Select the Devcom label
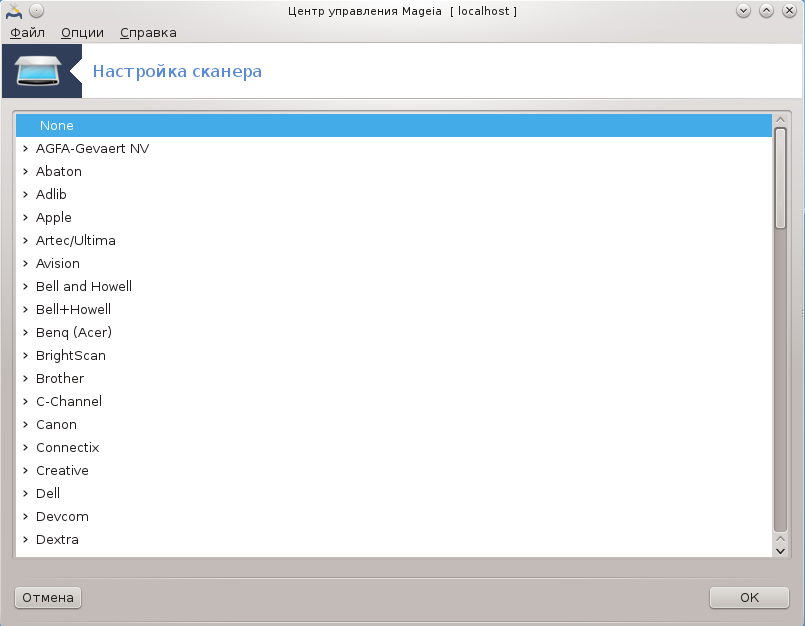The image size is (805, 626). click(62, 517)
